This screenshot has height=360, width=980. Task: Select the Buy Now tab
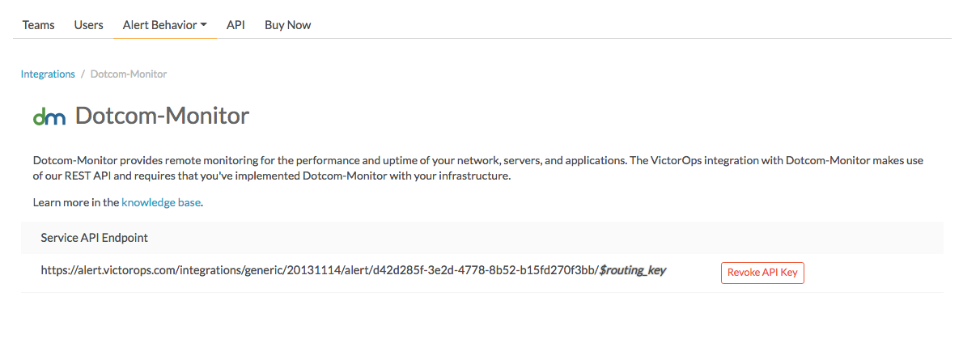[x=288, y=25]
